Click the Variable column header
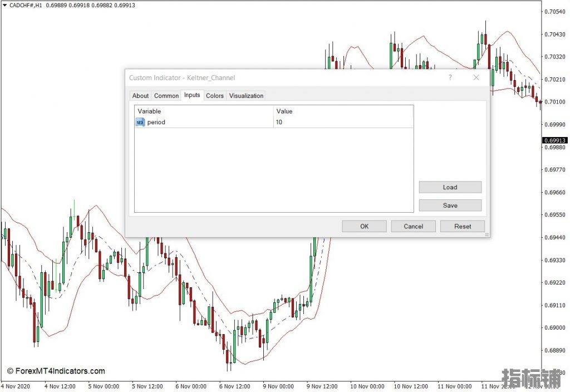The width and height of the screenshot is (570, 392). point(204,111)
